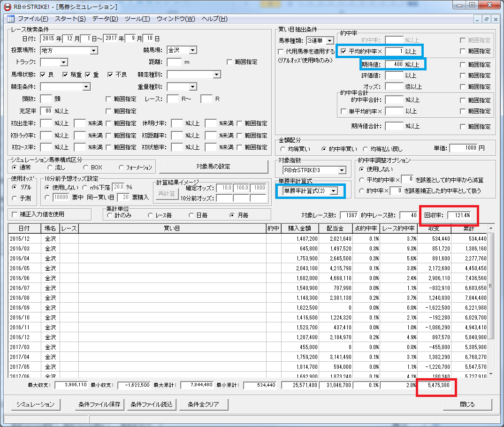Expand the 単勝率計算式(2) dropdown
The height and width of the screenshot is (427, 504).
334,191
